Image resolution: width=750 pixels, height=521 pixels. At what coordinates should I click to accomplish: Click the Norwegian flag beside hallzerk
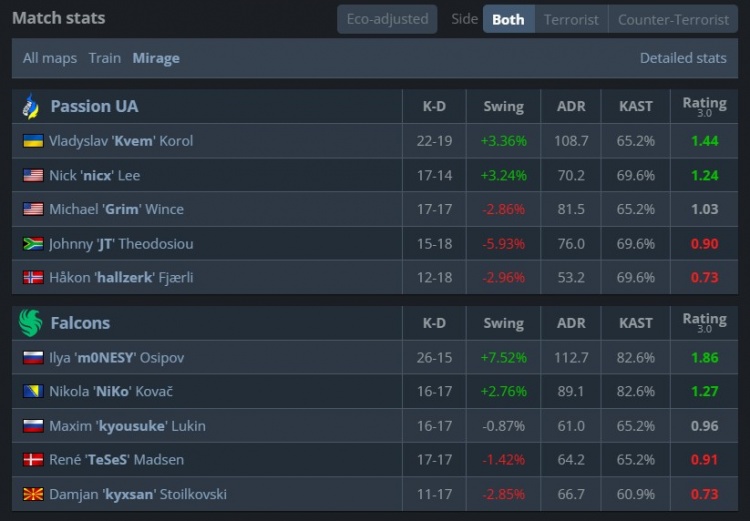(x=33, y=277)
